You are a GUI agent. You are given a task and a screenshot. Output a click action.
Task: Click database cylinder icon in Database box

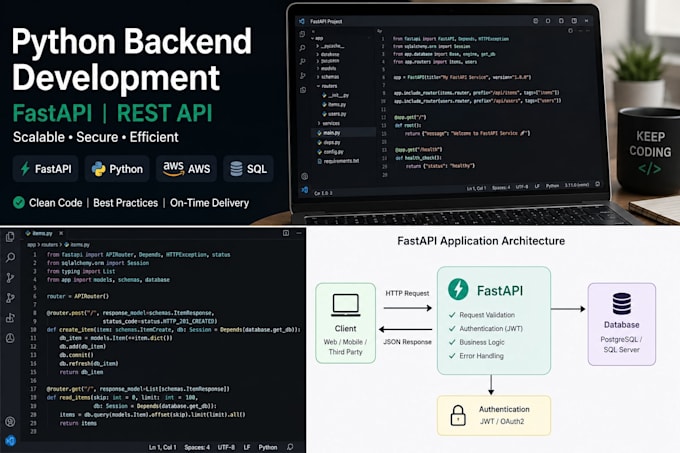621,303
